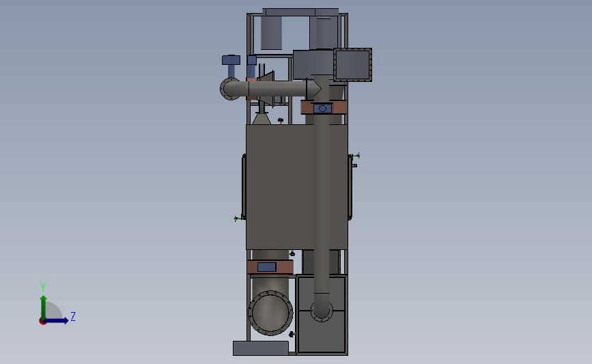Select the large round flanged port at bottom

pos(270,313)
